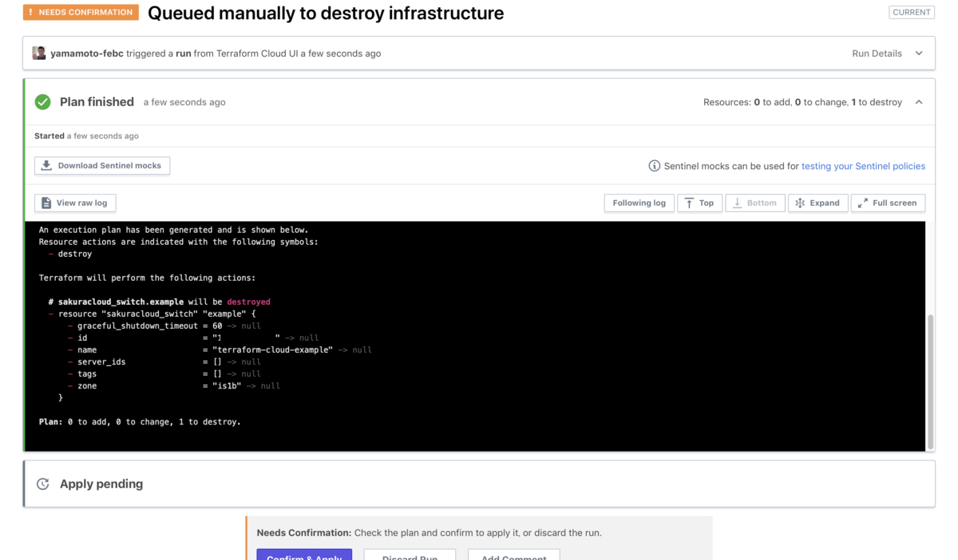Screen dimensions: 958x560
Task: Click 'Resources: 0 to add, 0 to change, 1 to destroy' summary text
Action: 802,102
